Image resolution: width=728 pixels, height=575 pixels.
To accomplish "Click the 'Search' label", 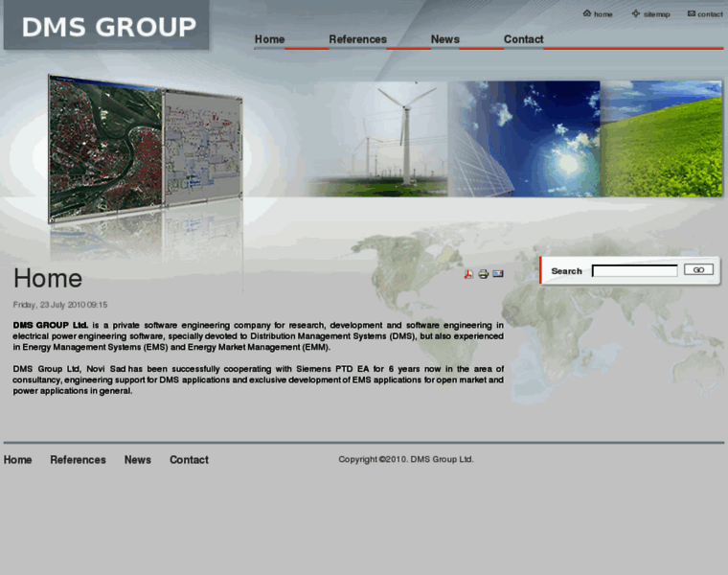I will (x=566, y=271).
